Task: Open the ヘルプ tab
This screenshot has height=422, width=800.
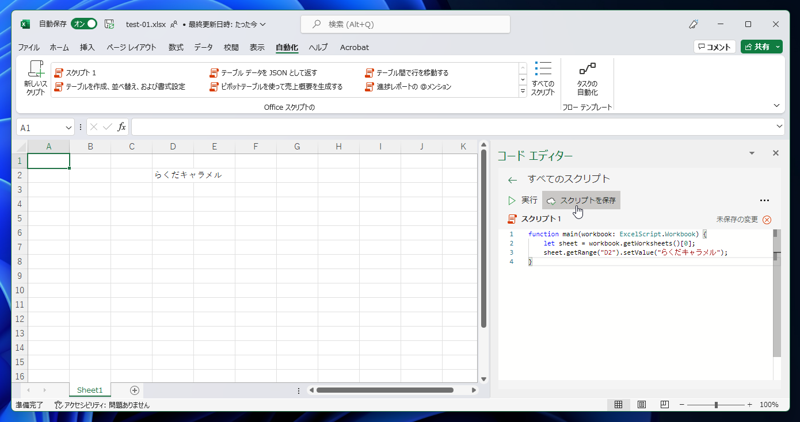Action: (x=318, y=47)
